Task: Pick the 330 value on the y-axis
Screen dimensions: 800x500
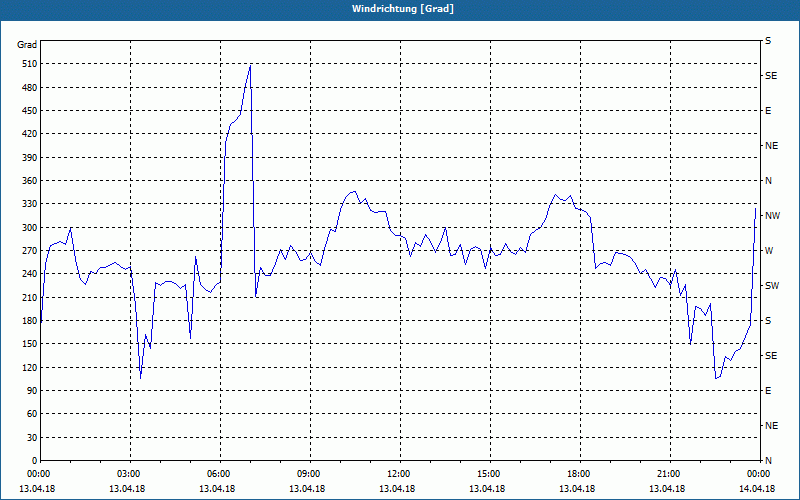Action: [x=30, y=204]
